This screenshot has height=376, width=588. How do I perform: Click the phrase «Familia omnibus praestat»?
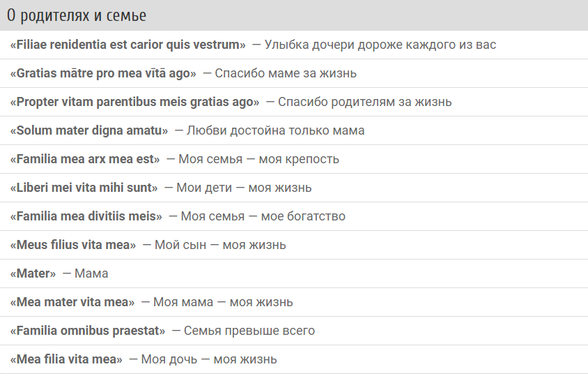(88, 331)
